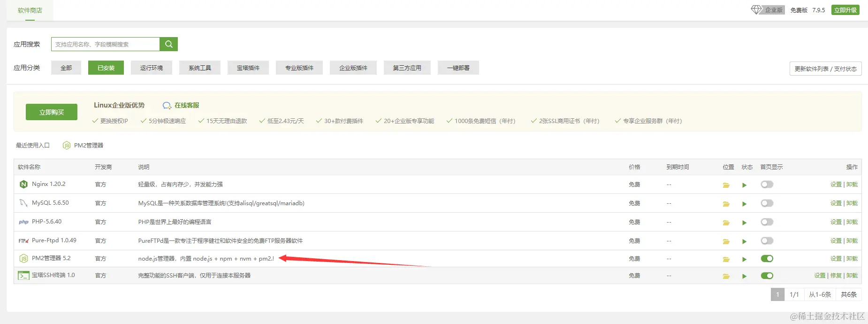Open the PM2管理器 5.2 folder location icon
The height and width of the screenshot is (324, 868).
[726, 259]
